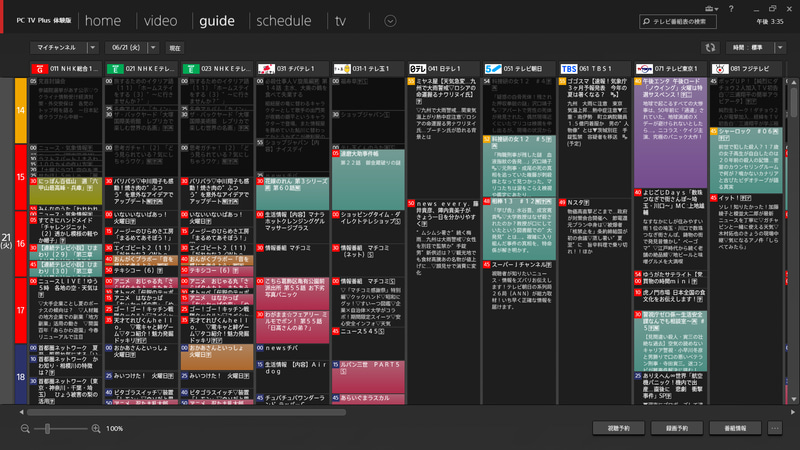
Task: Click the arrow beside マイチャンネル
Action: pyautogui.click(x=92, y=47)
